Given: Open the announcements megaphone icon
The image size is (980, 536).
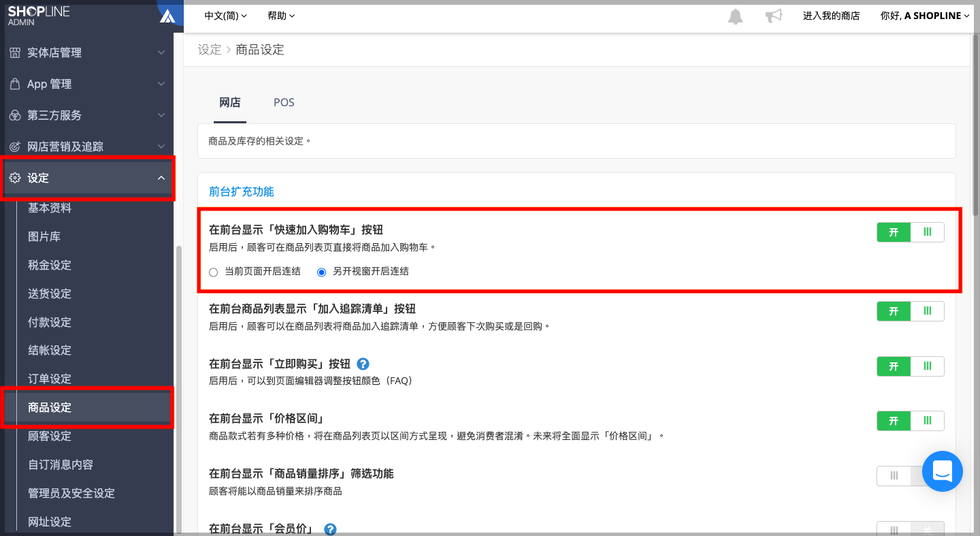Looking at the screenshot, I should [x=773, y=16].
